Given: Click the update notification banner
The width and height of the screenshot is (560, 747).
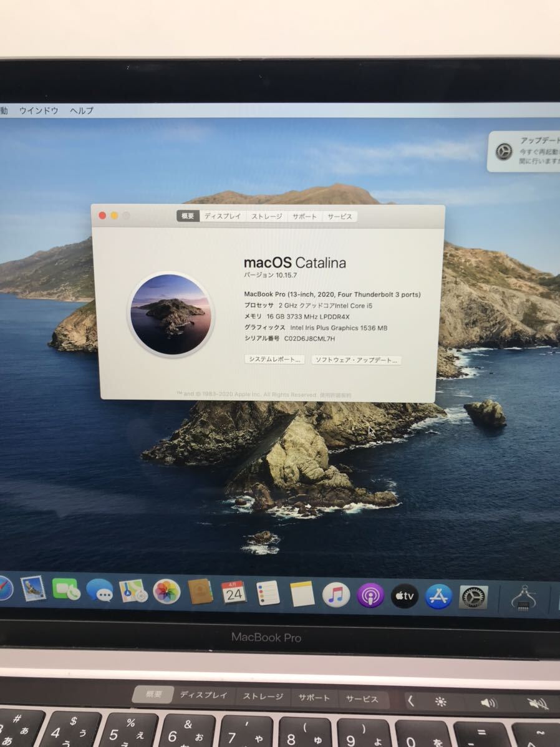Looking at the screenshot, I should click(523, 152).
